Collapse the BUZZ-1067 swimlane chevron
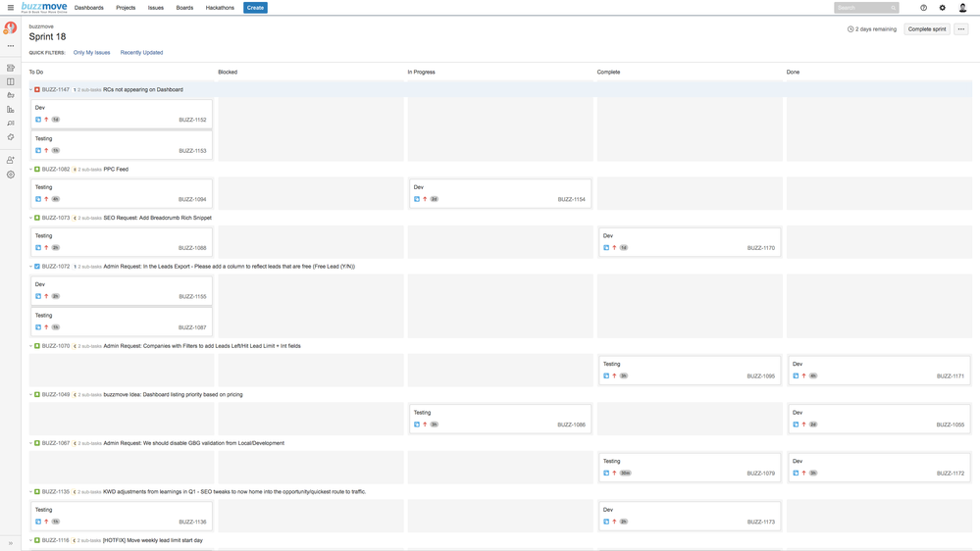 [31, 443]
